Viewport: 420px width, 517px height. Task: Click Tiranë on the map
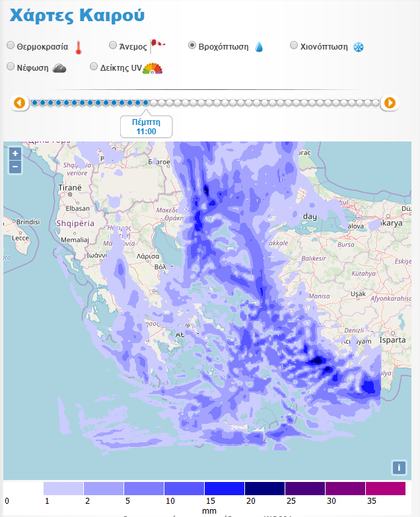point(70,188)
